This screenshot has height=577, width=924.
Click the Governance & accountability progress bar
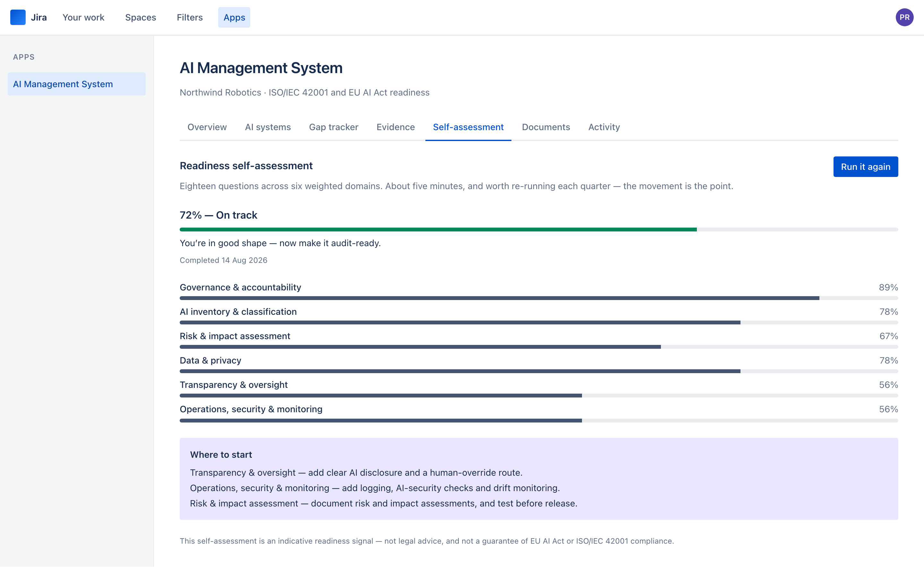539,298
